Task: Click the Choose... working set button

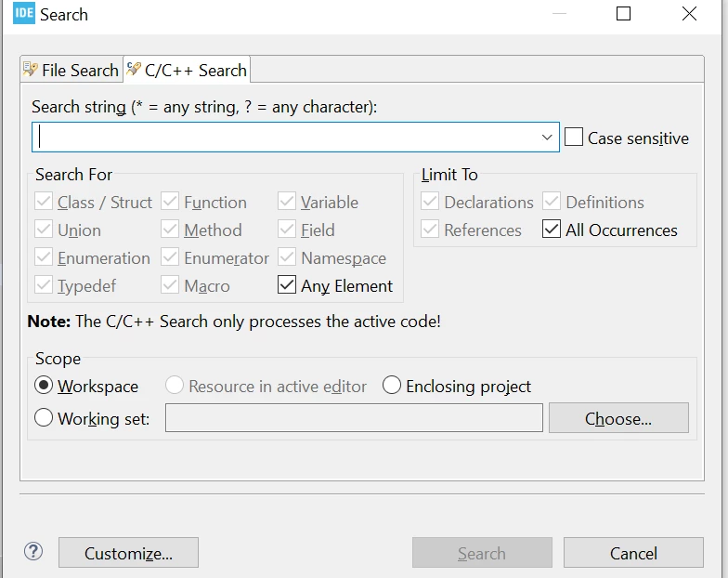Action: [x=618, y=418]
